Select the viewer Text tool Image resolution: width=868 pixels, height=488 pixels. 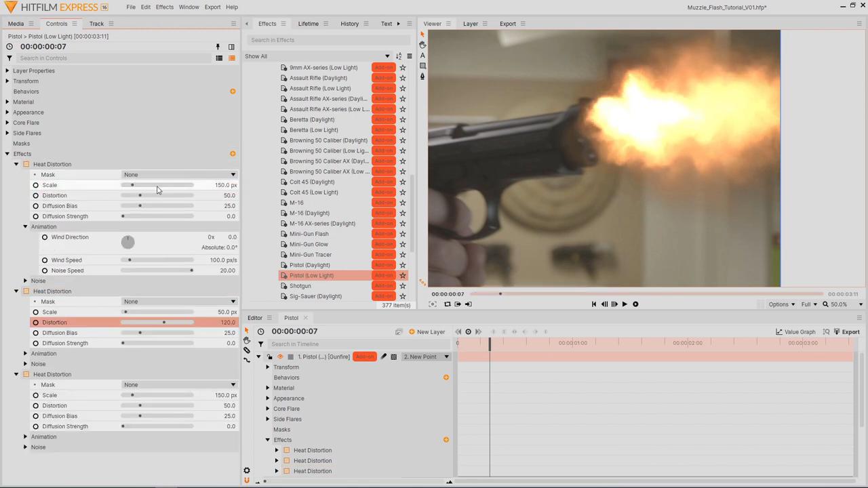pos(423,56)
